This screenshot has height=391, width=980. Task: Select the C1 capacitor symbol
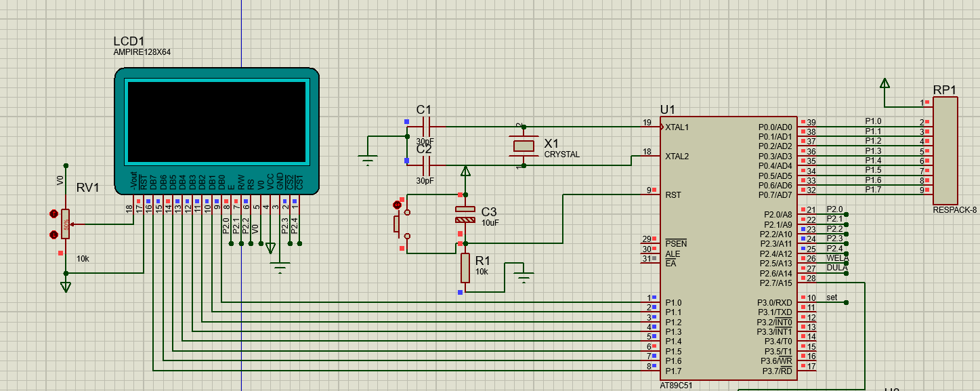click(426, 127)
